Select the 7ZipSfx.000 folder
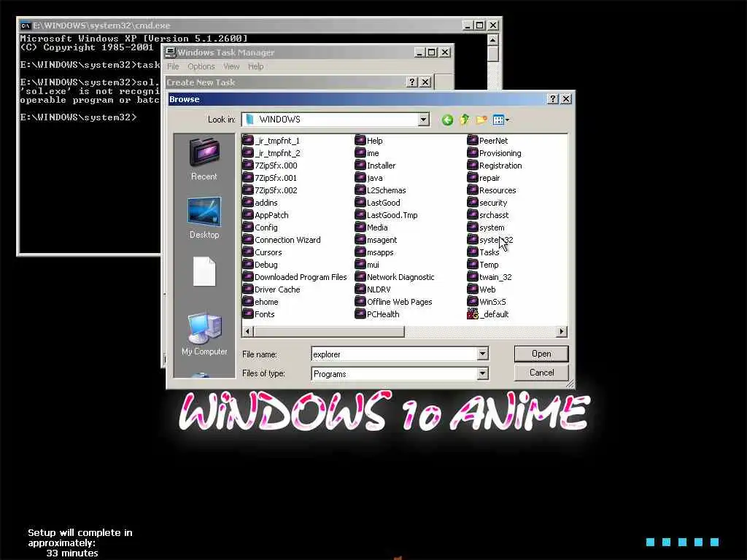This screenshot has width=747, height=560. (270, 166)
